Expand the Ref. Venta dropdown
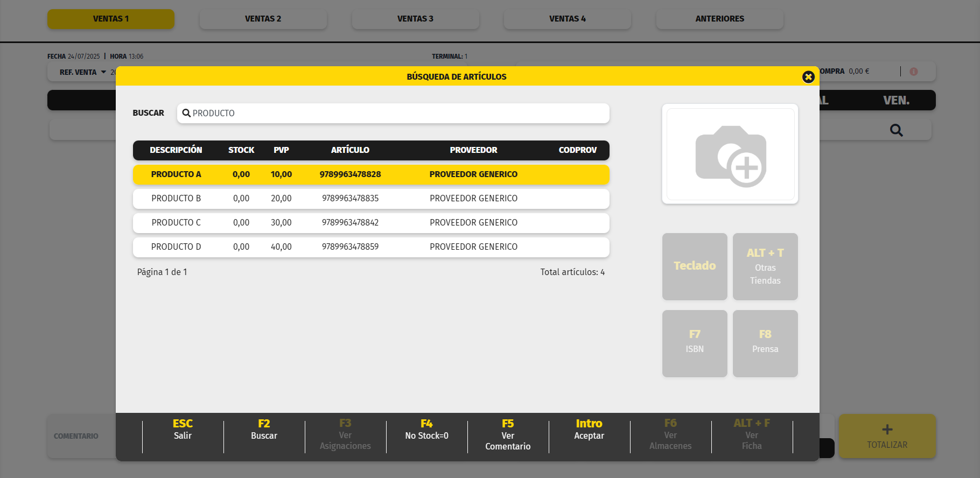 103,72
